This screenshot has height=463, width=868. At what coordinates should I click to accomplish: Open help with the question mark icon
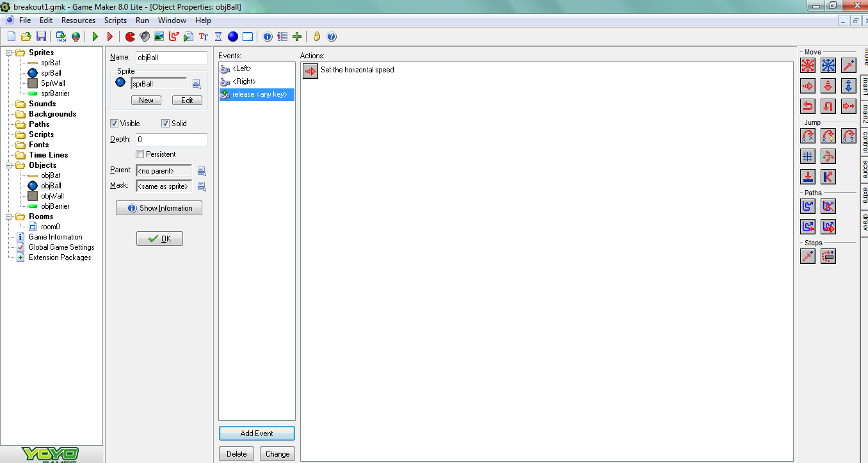coord(332,37)
